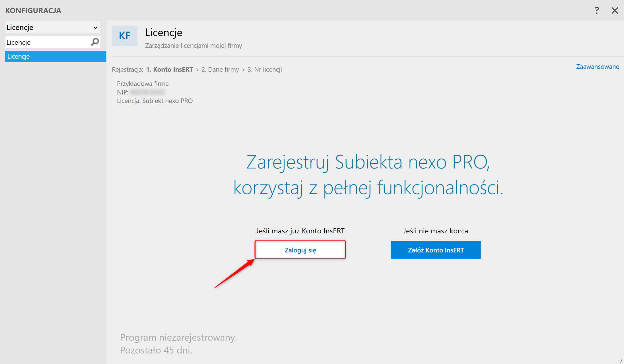Image resolution: width=624 pixels, height=364 pixels.
Task: Click the Załóż Konto InsERT button
Action: pyautogui.click(x=436, y=250)
